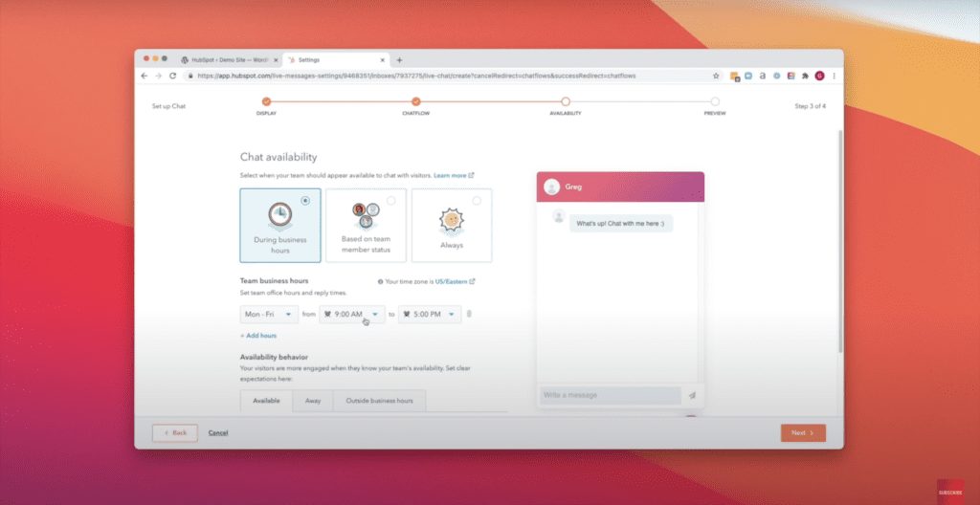The image size is (980, 505).
Task: Switch to the Available tab
Action: tap(266, 401)
